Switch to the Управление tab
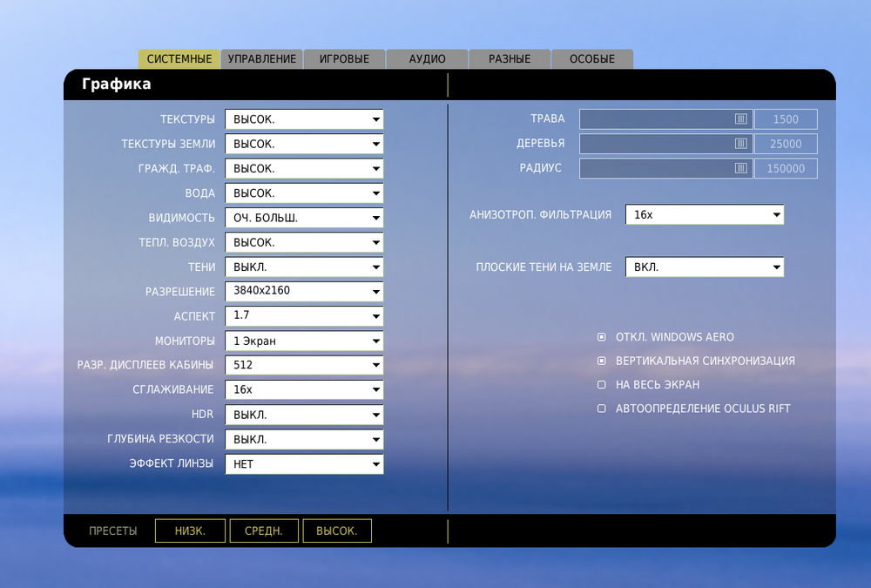Image resolution: width=871 pixels, height=588 pixels. (x=263, y=58)
